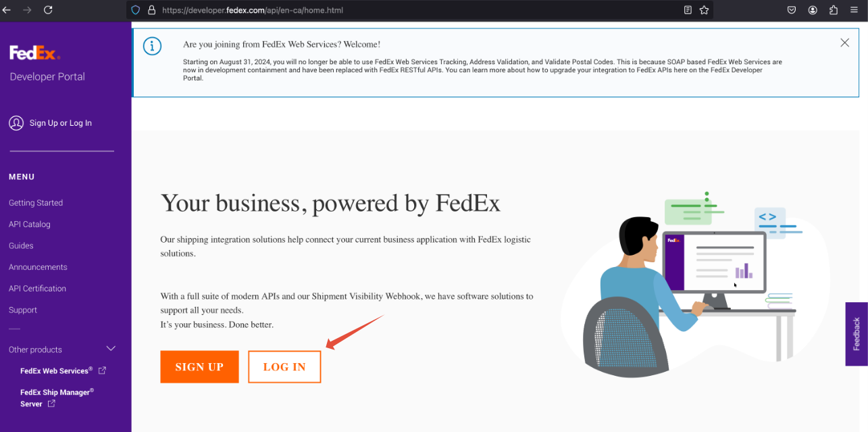Open API Catalog menu item
Viewport: 868px width, 432px height.
[30, 224]
